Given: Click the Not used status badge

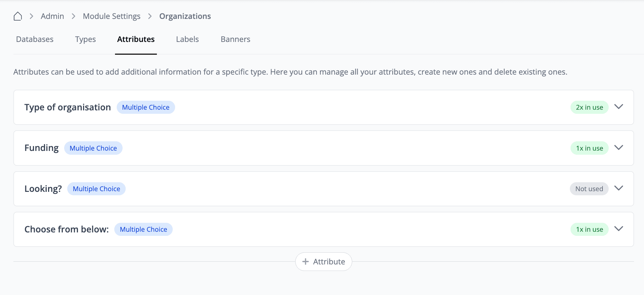Looking at the screenshot, I should [589, 189].
